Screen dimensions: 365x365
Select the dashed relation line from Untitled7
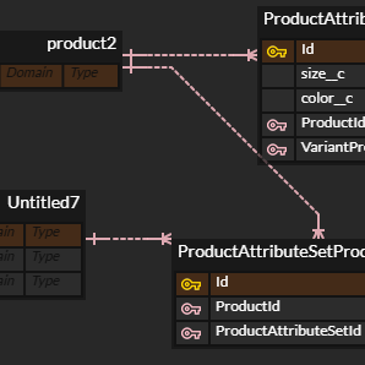pos(128,239)
